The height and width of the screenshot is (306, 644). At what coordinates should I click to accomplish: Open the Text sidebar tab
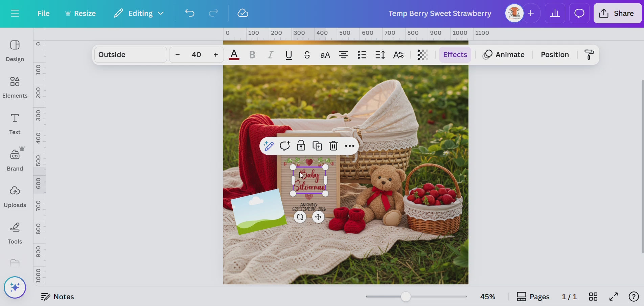coord(15,124)
